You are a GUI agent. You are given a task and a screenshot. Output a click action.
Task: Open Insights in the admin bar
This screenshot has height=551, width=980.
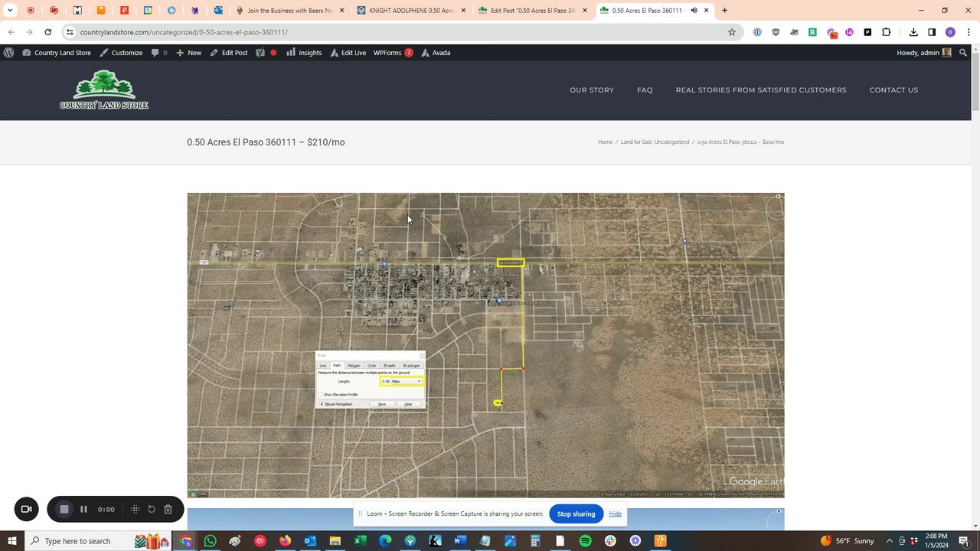pyautogui.click(x=304, y=53)
